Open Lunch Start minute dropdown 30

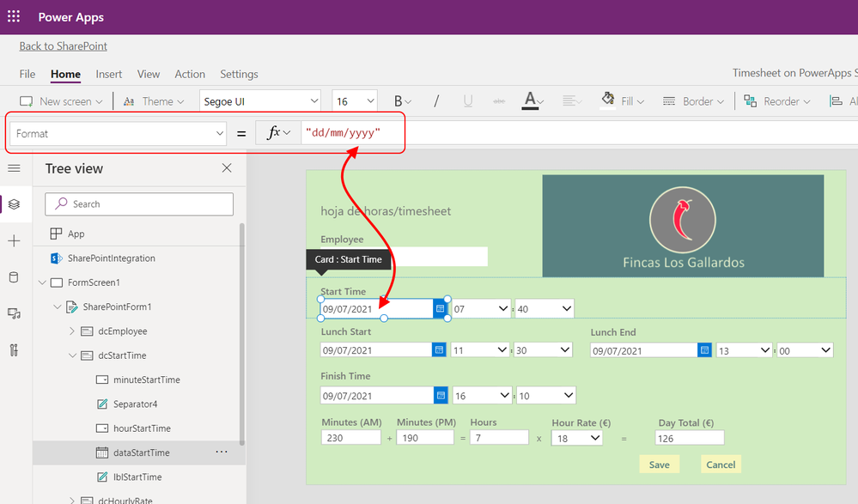coord(543,349)
